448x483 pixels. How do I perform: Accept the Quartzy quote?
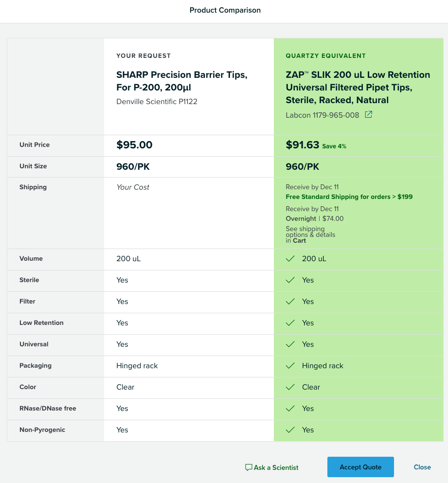pos(360,467)
